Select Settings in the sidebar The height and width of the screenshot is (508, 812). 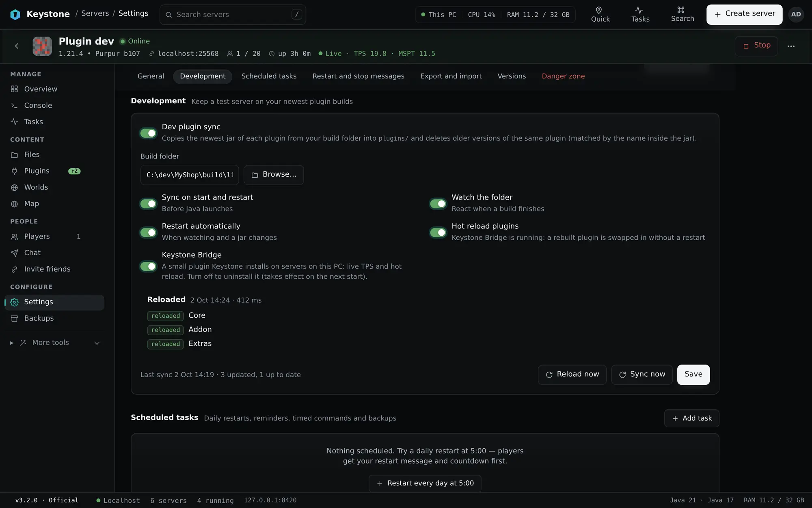[x=54, y=302]
